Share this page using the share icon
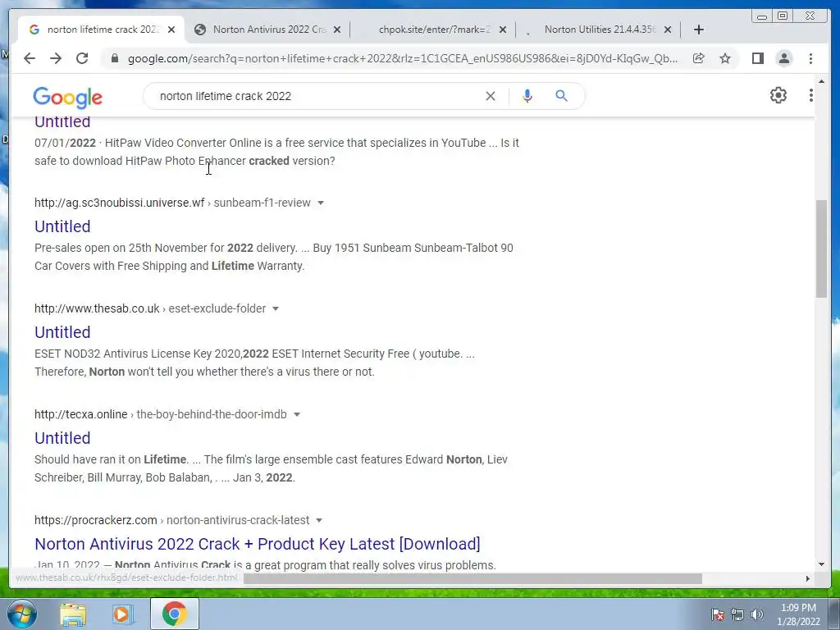 tap(699, 58)
